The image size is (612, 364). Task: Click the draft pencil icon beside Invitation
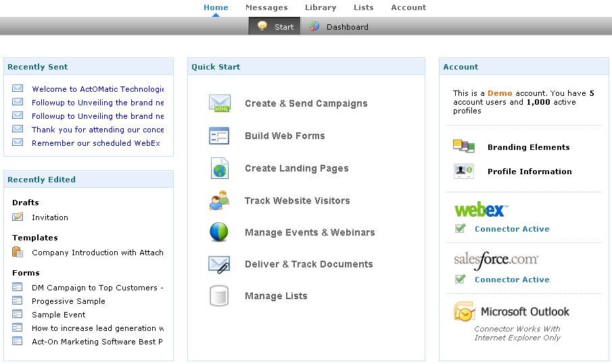(18, 217)
